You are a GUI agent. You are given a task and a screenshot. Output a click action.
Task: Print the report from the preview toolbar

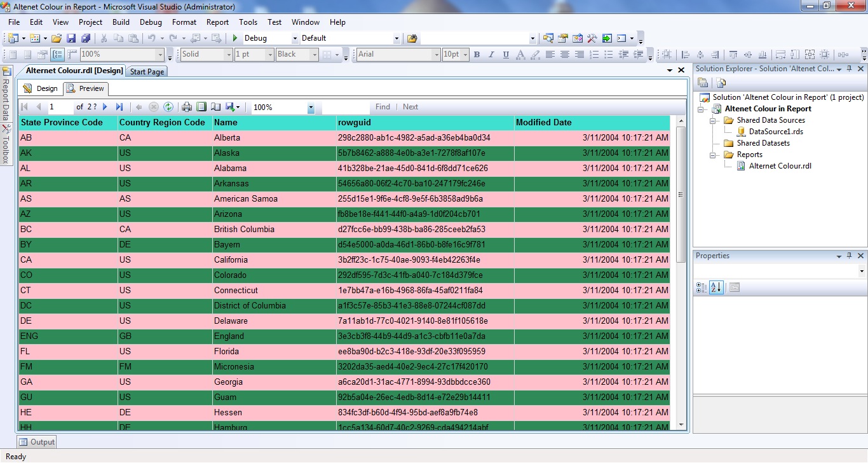[187, 107]
